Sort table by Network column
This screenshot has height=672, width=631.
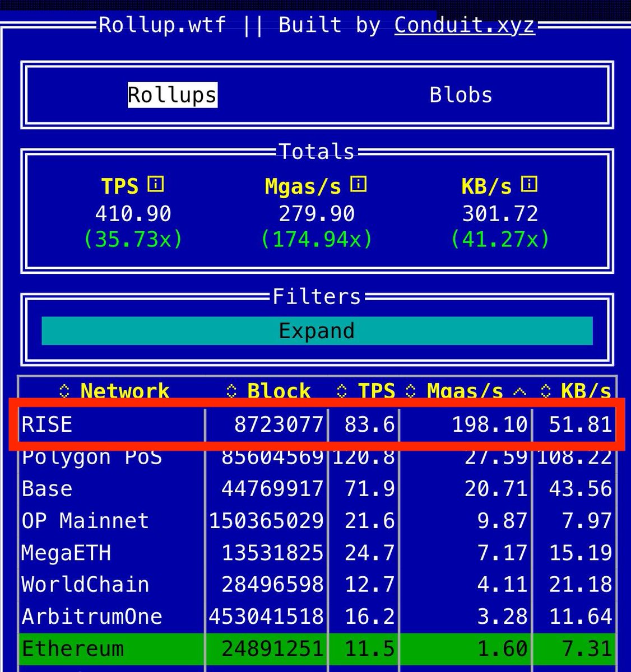point(115,390)
